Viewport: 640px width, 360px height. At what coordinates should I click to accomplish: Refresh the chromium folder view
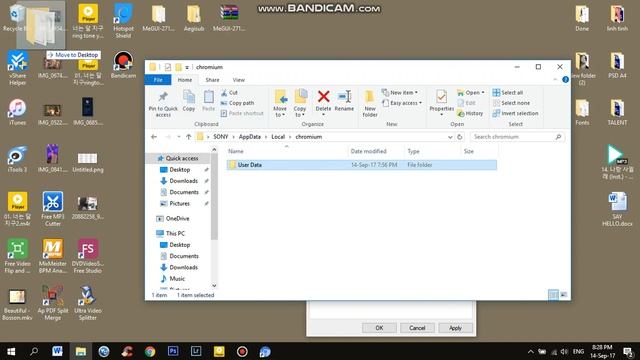coord(460,137)
